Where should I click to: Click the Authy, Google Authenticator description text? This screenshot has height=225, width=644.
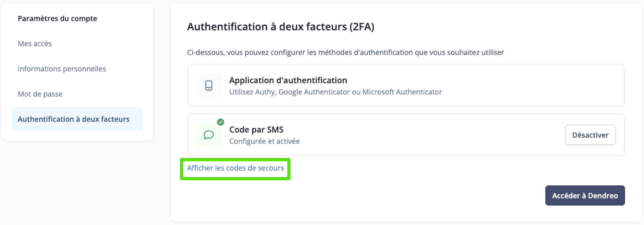[x=336, y=92]
